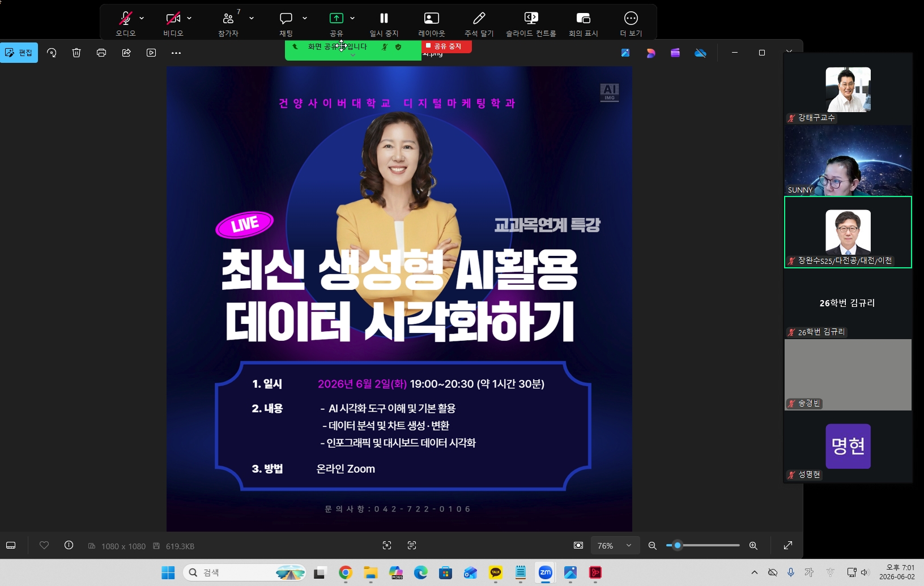
Task: Zoom in with the plus magnifier
Action: tap(753, 545)
